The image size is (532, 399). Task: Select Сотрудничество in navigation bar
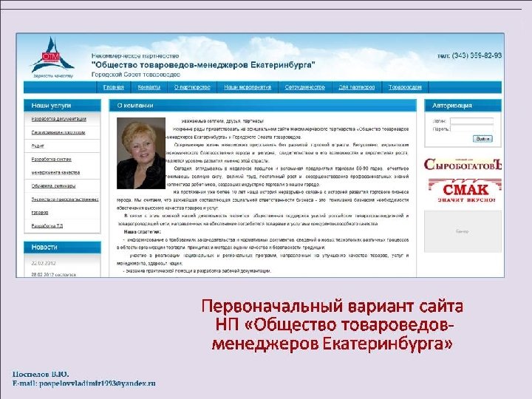tap(304, 87)
